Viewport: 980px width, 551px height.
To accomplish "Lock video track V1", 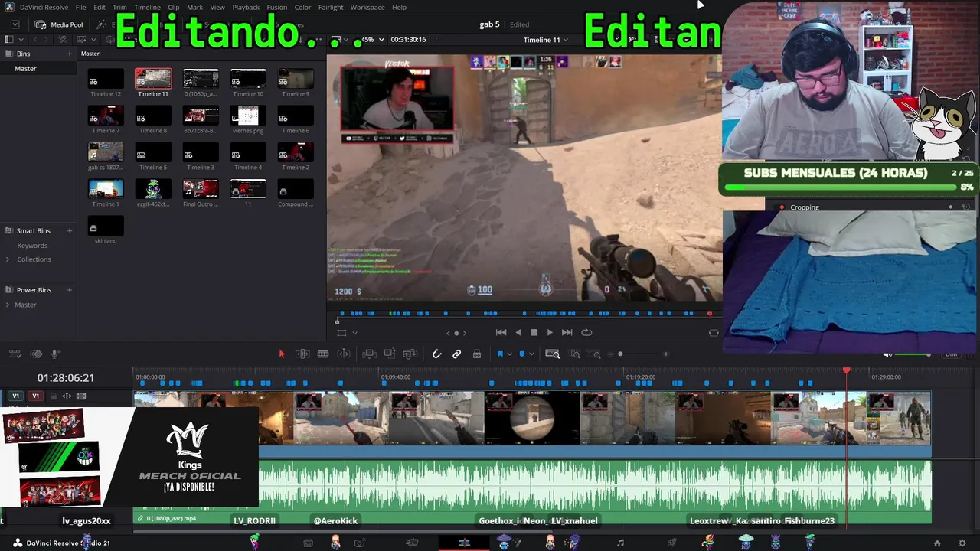I will coord(53,396).
